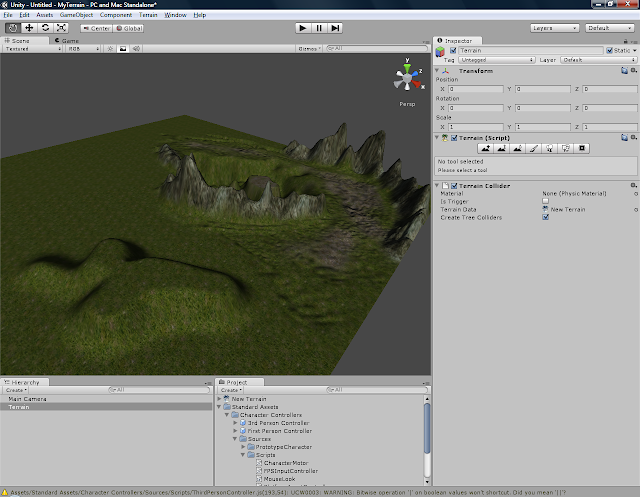Open the GameObject menu
The width and height of the screenshot is (640, 497).
point(76,15)
